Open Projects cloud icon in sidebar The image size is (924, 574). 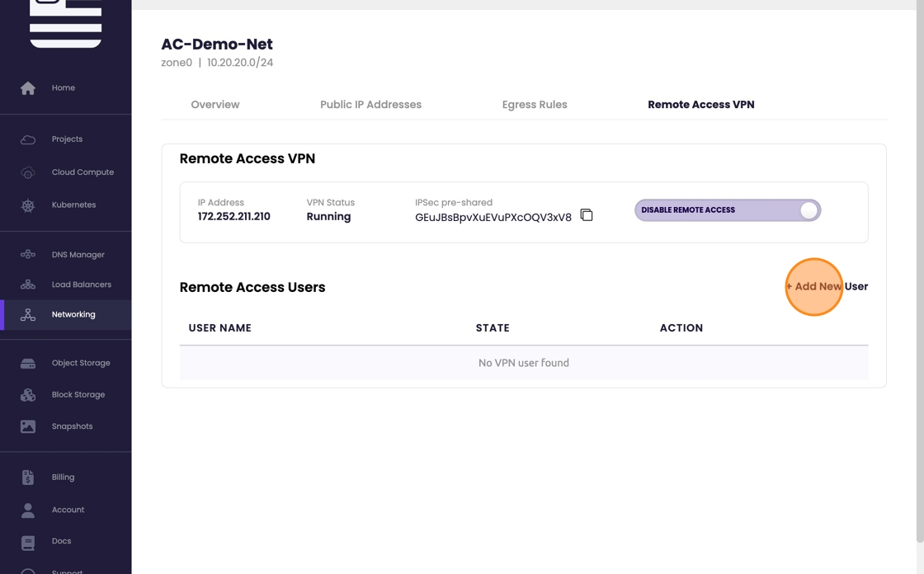(28, 139)
